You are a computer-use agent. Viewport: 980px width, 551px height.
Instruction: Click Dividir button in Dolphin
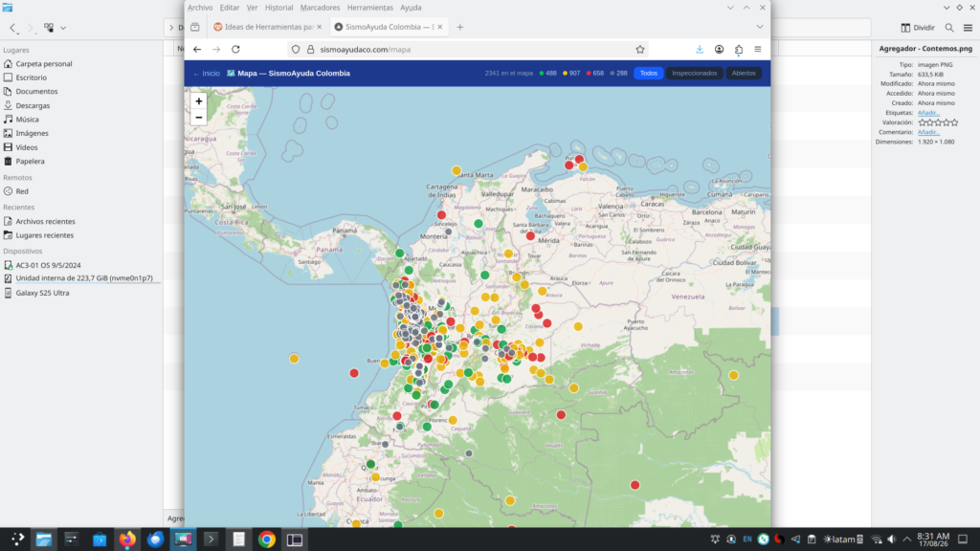(918, 28)
